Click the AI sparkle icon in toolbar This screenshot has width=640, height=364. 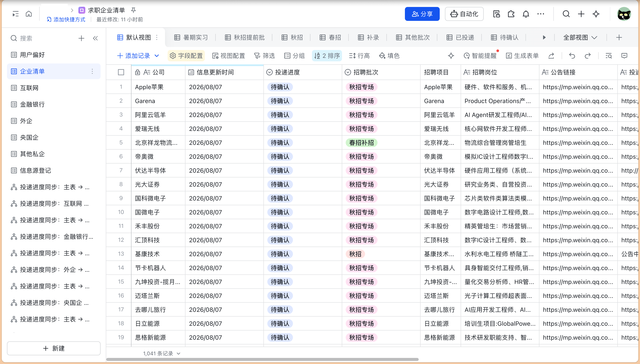[x=451, y=56]
